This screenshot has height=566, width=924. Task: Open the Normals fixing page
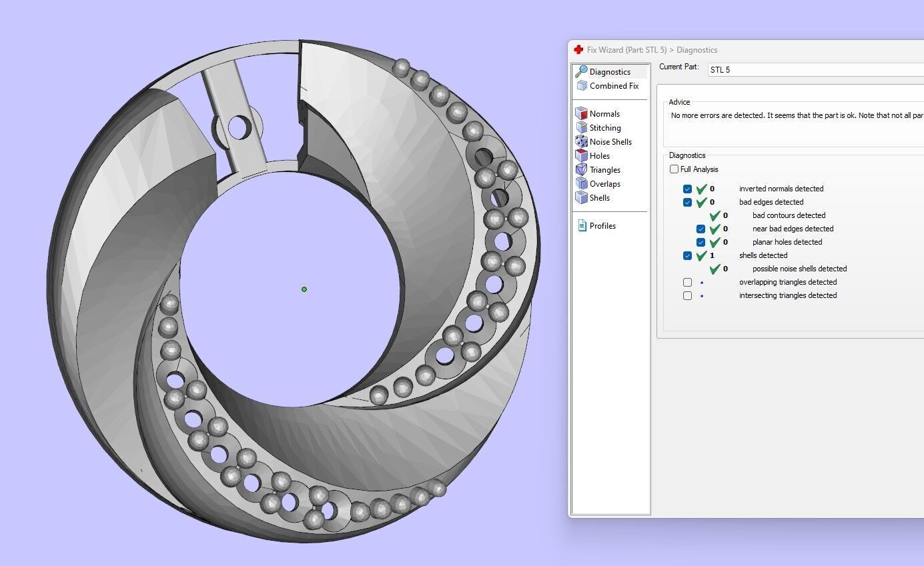coord(598,113)
